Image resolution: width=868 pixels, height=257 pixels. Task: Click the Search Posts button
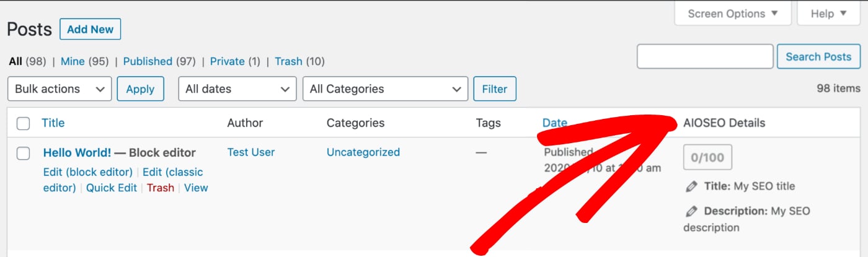pyautogui.click(x=818, y=56)
